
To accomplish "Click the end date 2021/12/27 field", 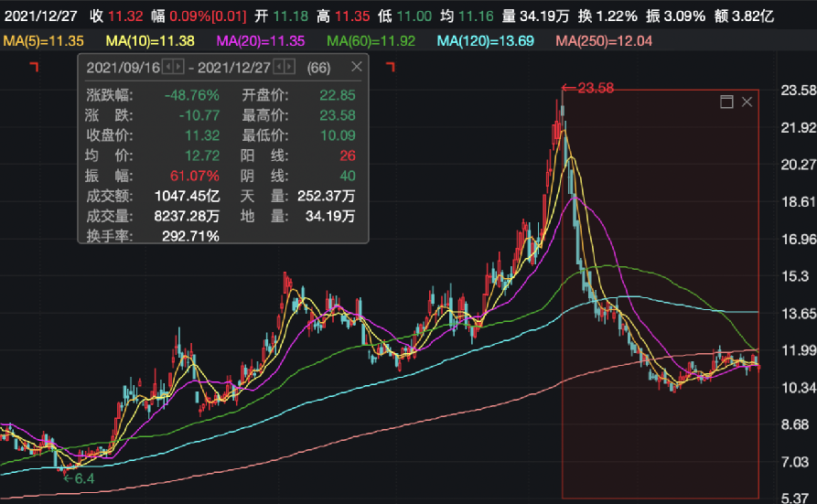I will coord(234,68).
